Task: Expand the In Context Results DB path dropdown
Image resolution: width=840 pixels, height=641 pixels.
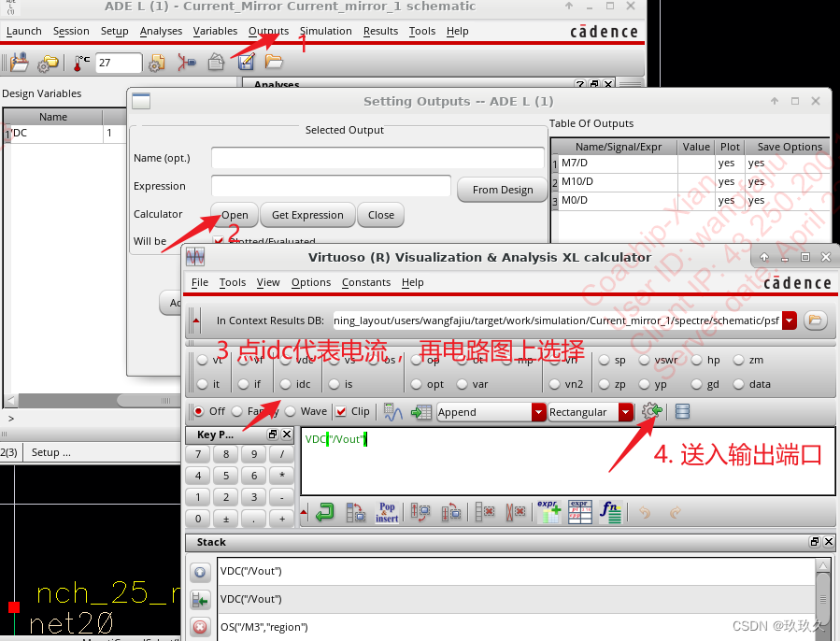Action: pos(790,320)
